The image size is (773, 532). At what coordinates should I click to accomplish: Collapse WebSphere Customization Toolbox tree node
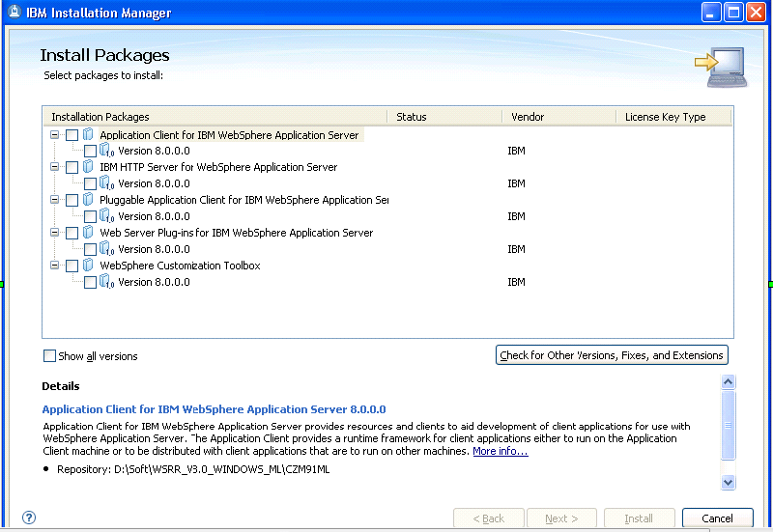(x=55, y=265)
